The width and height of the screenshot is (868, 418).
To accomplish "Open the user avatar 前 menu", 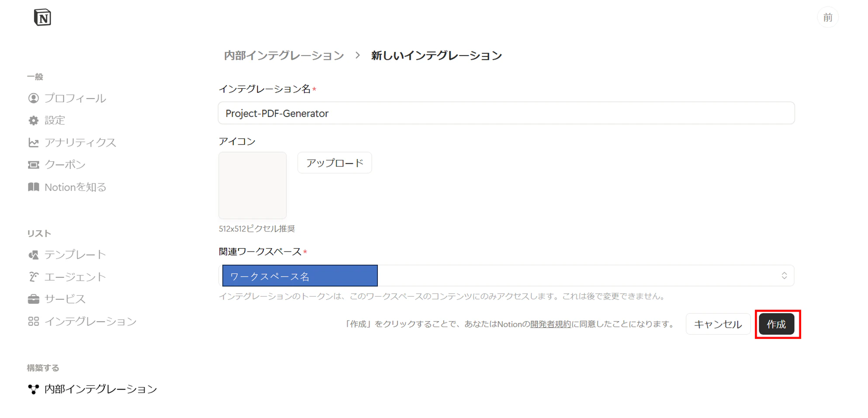I will coord(827,17).
